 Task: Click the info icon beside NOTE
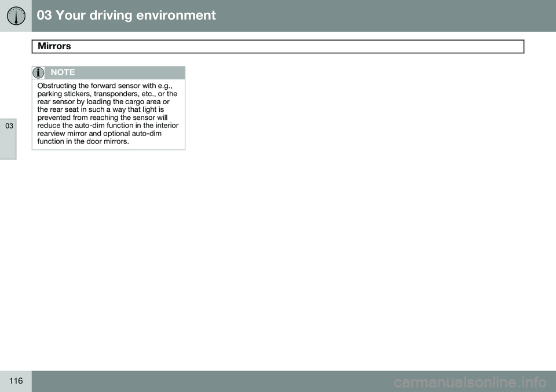[38, 72]
